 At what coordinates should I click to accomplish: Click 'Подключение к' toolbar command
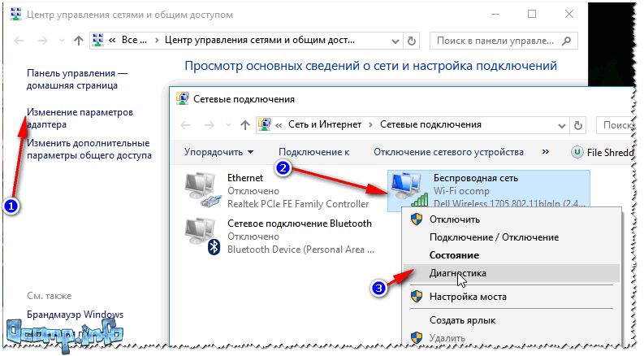pos(313,152)
